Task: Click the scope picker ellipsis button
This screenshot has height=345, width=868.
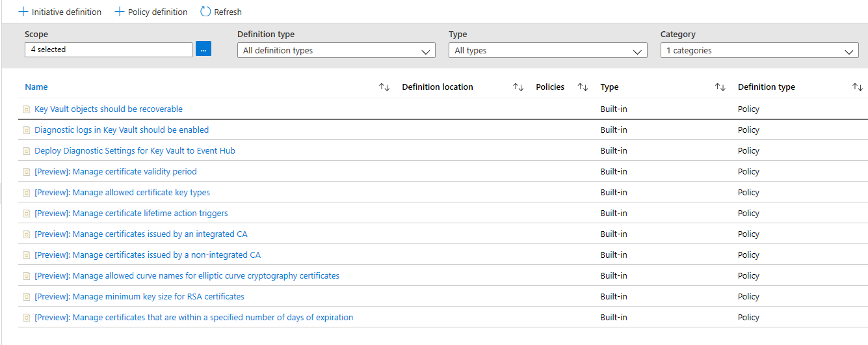Action: point(204,49)
